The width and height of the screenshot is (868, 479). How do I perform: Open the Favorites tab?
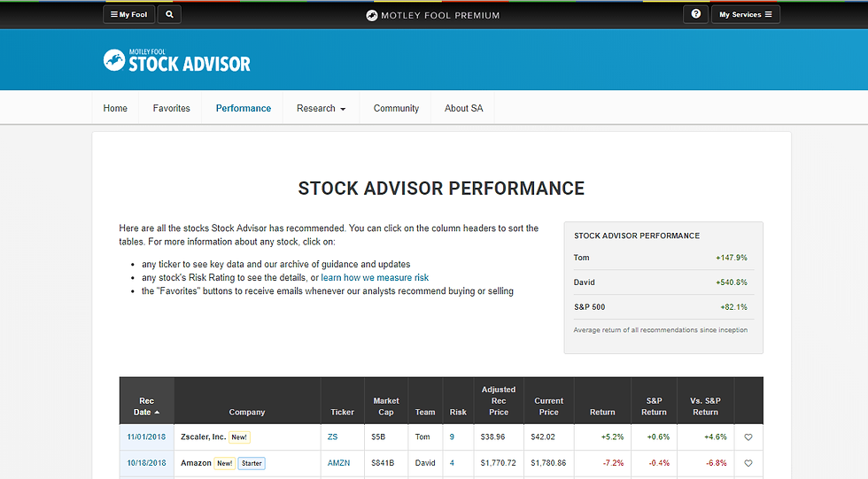pyautogui.click(x=172, y=108)
